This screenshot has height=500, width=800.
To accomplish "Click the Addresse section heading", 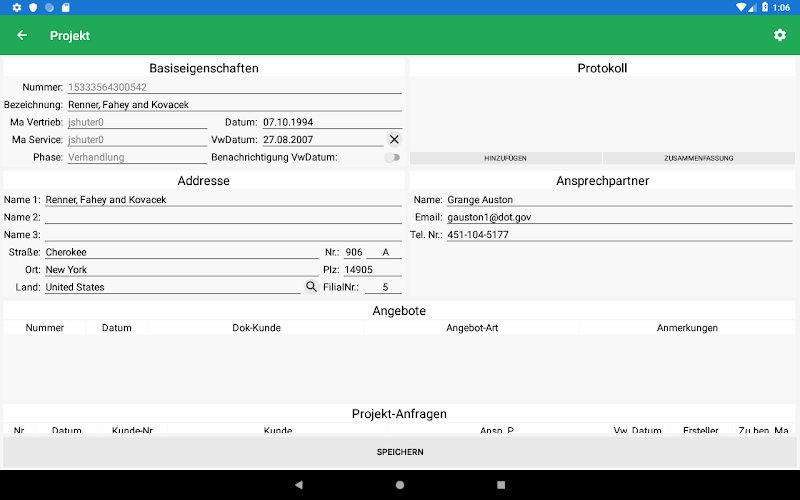I will 204,181.
